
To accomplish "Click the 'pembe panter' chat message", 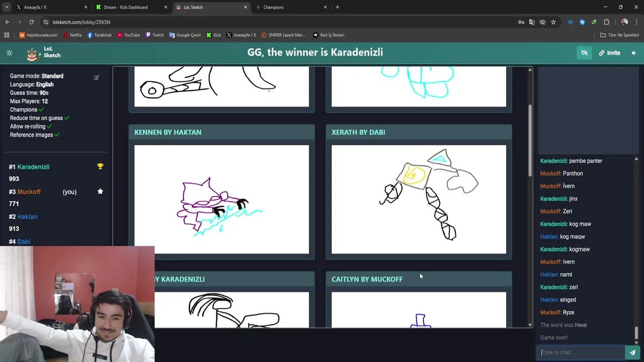I will pos(571,161).
